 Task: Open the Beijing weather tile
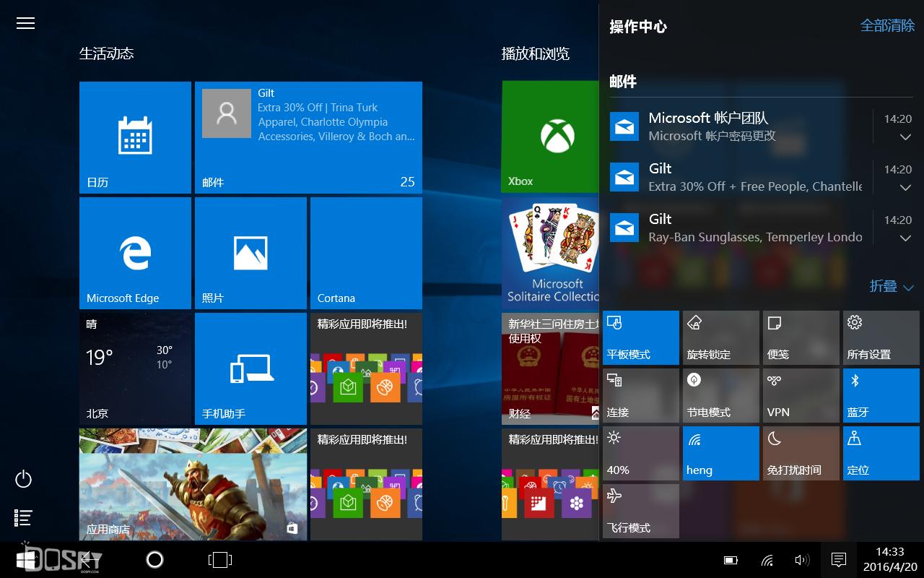tap(135, 368)
